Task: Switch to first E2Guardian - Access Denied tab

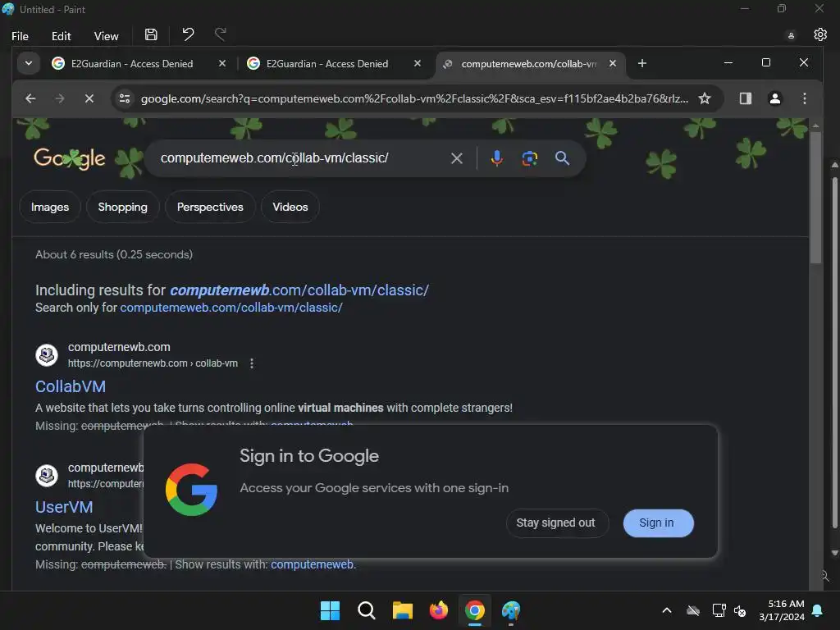Action: coord(132,64)
